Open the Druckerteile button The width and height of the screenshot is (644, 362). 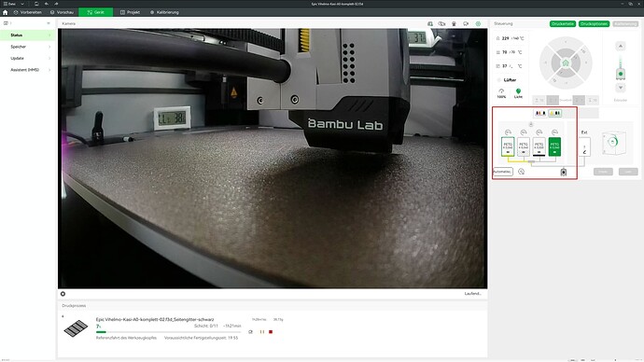pos(563,24)
